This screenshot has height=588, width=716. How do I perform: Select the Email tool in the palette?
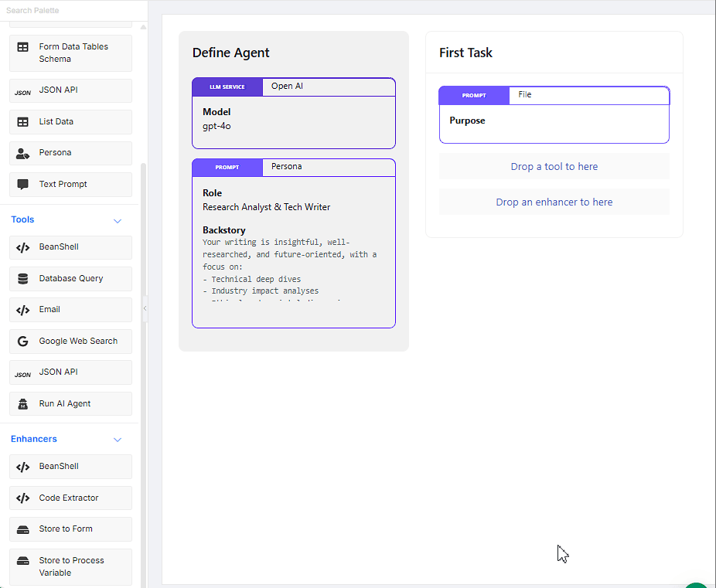[70, 310]
